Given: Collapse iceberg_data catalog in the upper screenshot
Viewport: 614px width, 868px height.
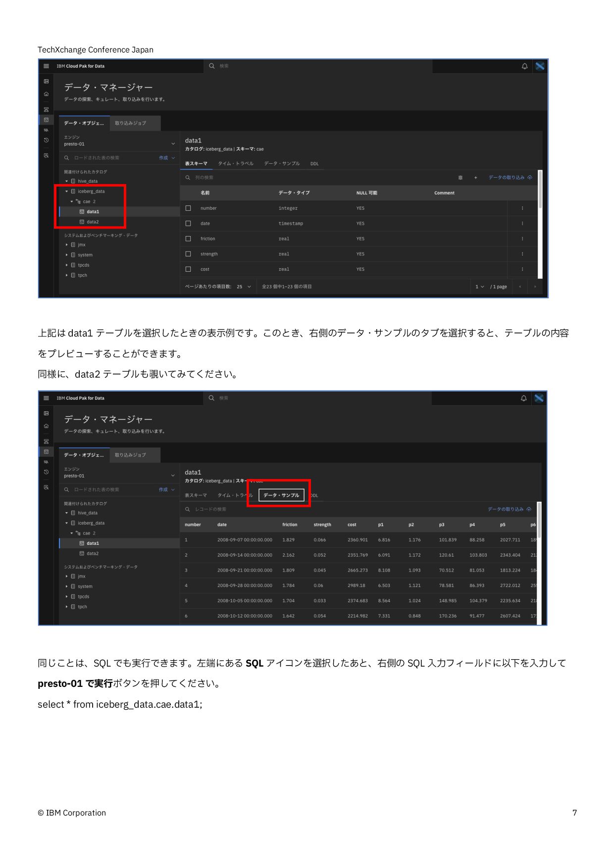Looking at the screenshot, I should [67, 192].
